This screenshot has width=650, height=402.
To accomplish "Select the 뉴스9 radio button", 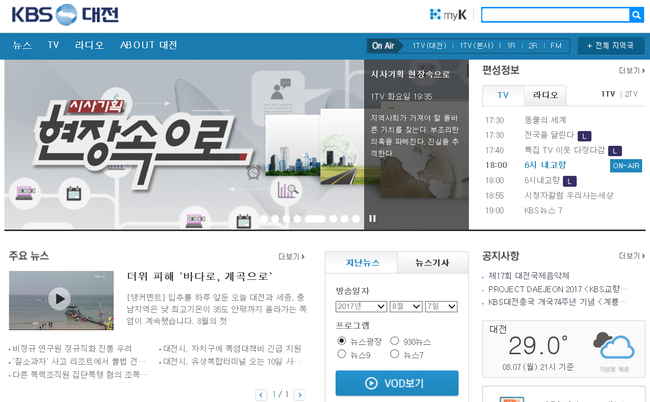I will pos(342,355).
